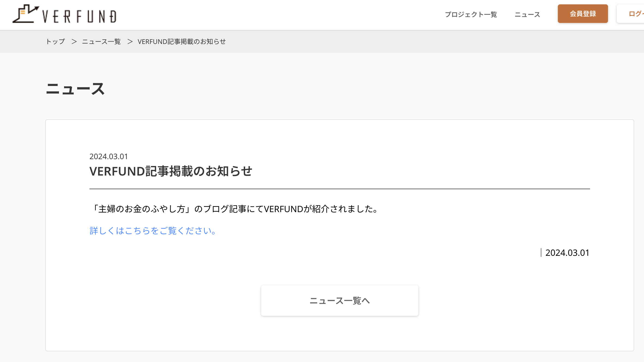Open the ニュース header menu item
The image size is (644, 362).
pyautogui.click(x=527, y=14)
